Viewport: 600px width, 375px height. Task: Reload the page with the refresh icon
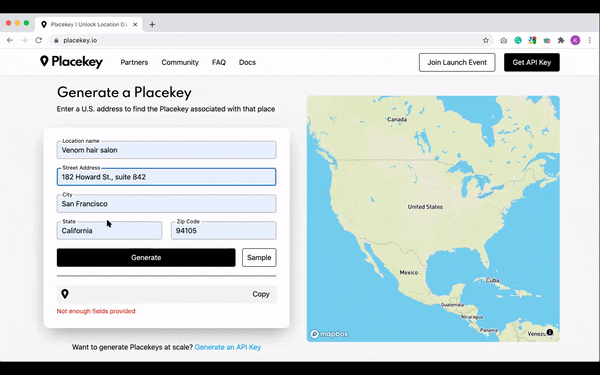pyautogui.click(x=39, y=40)
